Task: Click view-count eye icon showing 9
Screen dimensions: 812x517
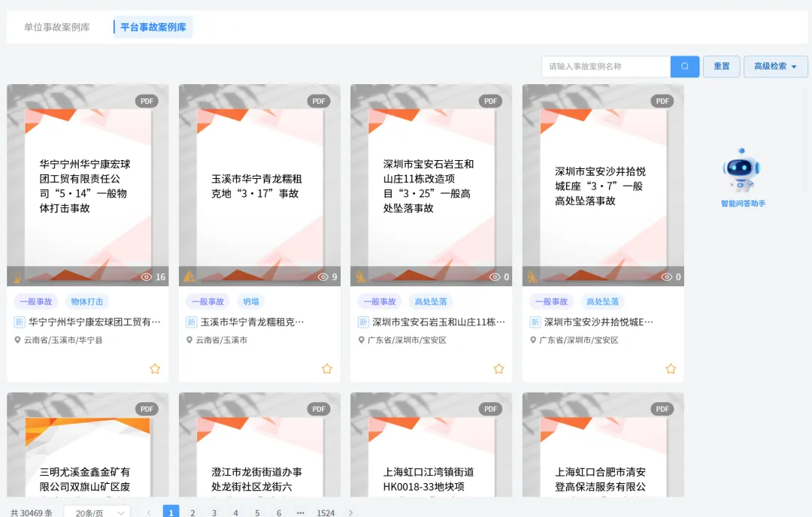Action: 323,277
